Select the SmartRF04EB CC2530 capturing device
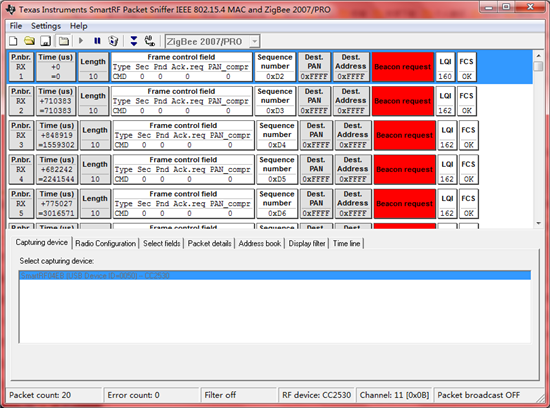The height and width of the screenshot is (408, 550). [275, 275]
